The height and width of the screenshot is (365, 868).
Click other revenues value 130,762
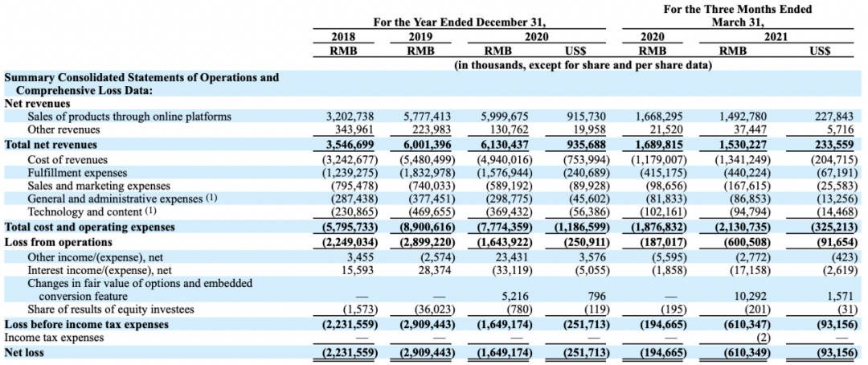[510, 129]
